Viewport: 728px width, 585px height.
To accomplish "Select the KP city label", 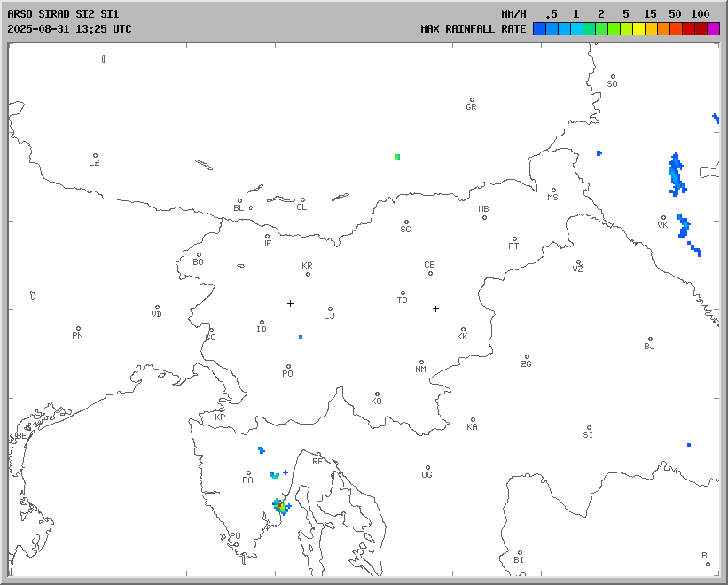I will 220,417.
